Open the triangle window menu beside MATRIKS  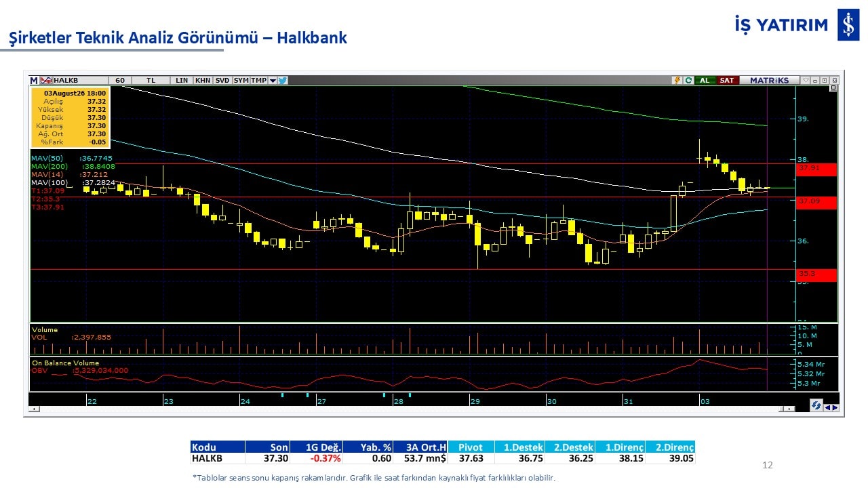click(805, 80)
